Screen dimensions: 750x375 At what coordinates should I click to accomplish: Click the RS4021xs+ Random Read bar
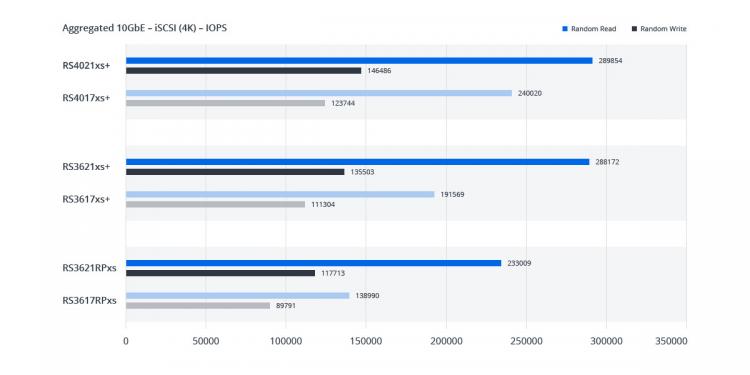359,61
